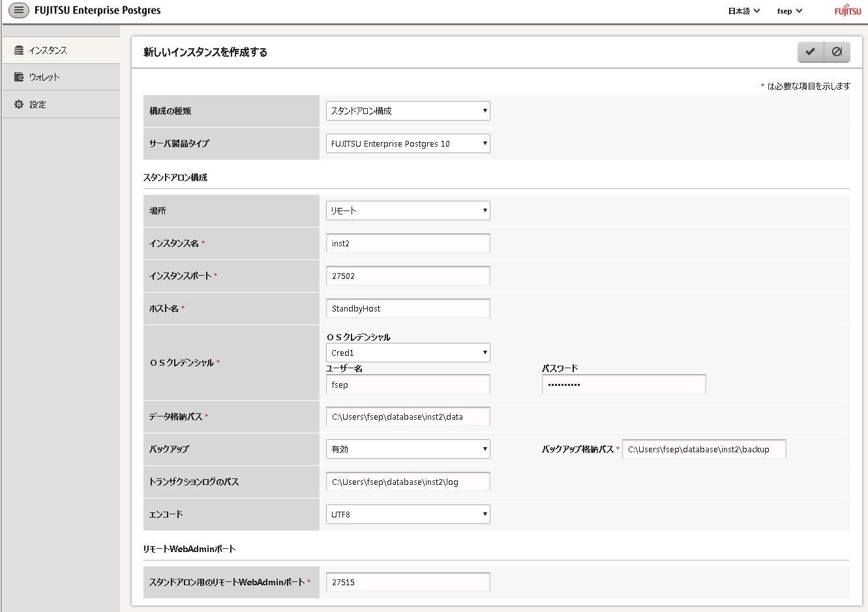The image size is (868, 612).
Task: Click the エンコード row label
Action: pos(166,514)
